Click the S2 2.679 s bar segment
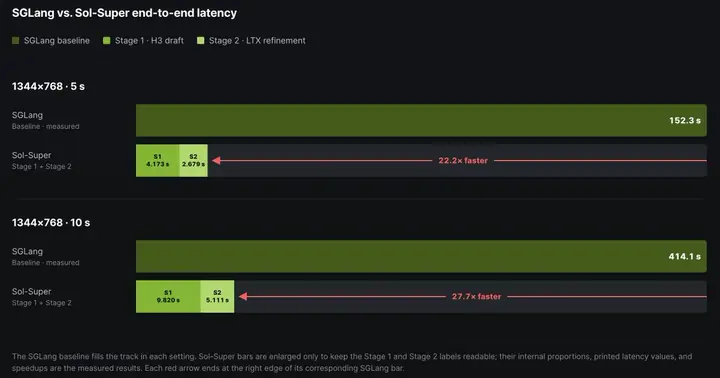720x378 pixels. click(x=193, y=160)
